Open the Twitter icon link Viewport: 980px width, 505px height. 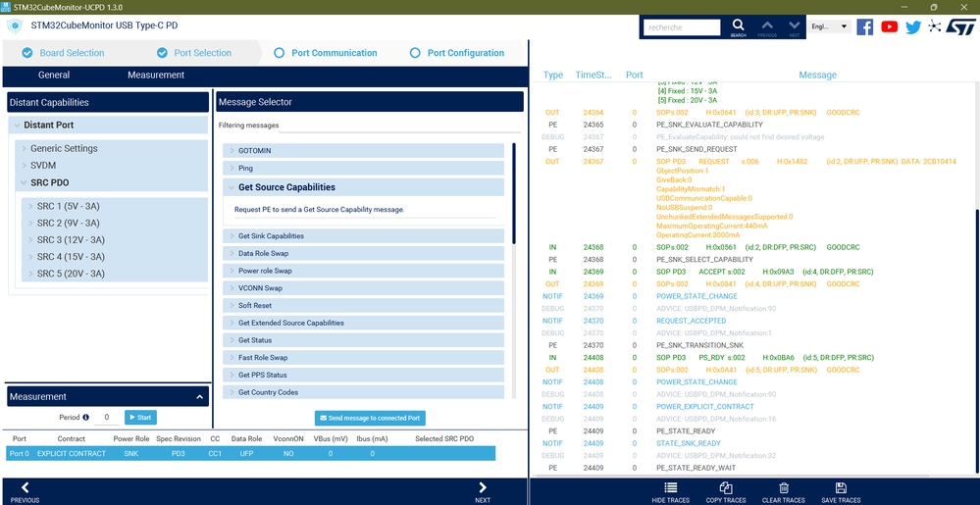[x=913, y=26]
